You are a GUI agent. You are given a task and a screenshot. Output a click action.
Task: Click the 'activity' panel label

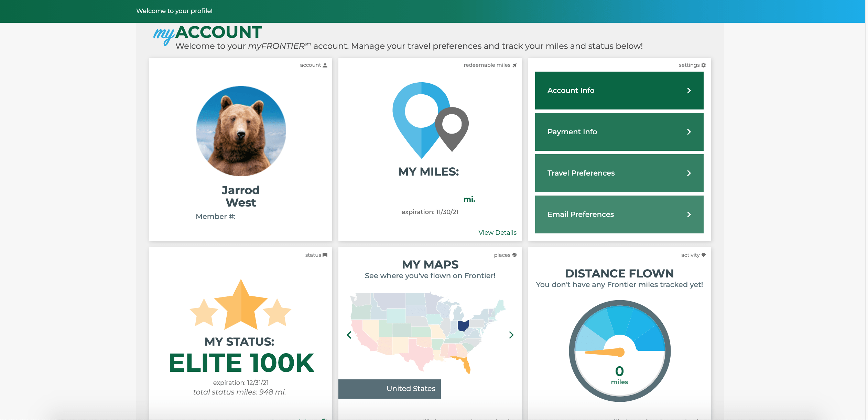point(690,255)
